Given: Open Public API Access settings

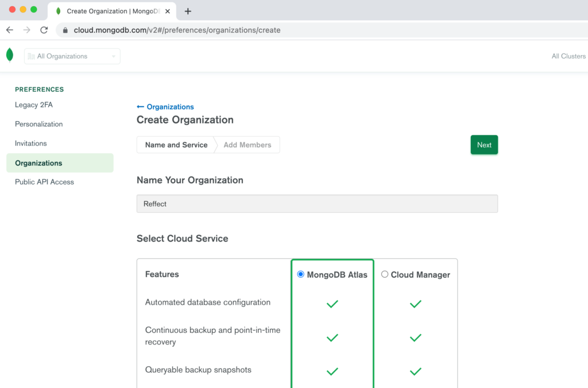Looking at the screenshot, I should pos(44,182).
